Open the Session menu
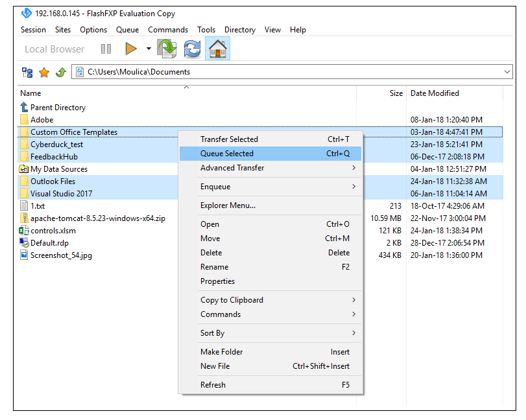 [x=33, y=30]
